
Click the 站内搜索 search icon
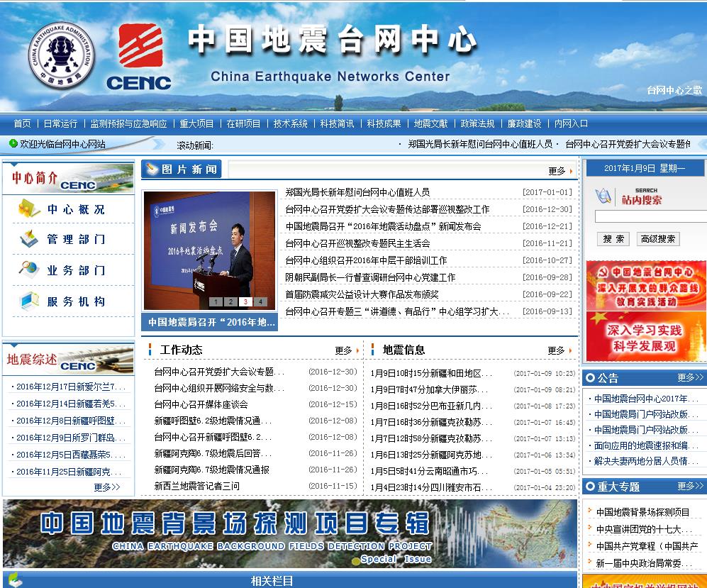coord(603,196)
